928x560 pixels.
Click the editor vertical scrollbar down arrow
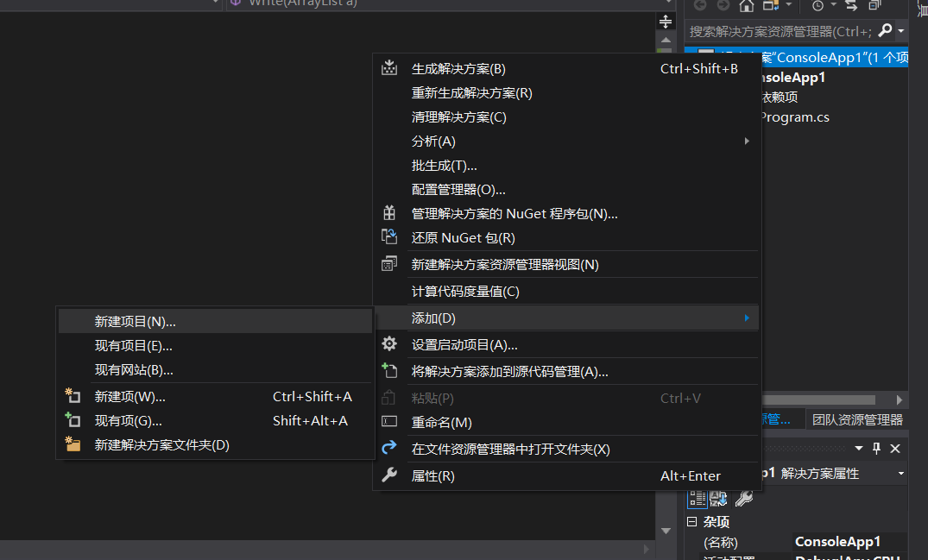(x=666, y=531)
